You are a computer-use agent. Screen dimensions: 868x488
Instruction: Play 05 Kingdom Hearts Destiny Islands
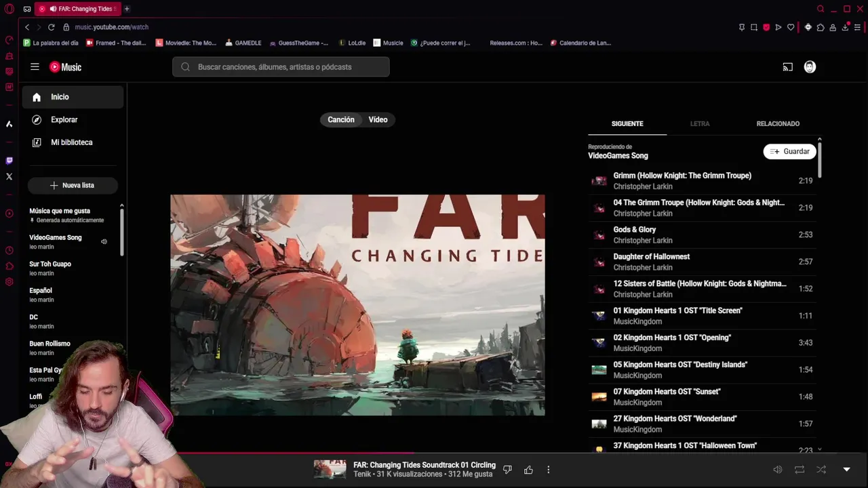pyautogui.click(x=702, y=370)
